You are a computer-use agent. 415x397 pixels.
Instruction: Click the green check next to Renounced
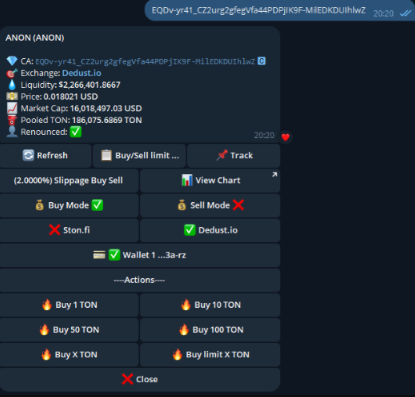[x=76, y=132]
